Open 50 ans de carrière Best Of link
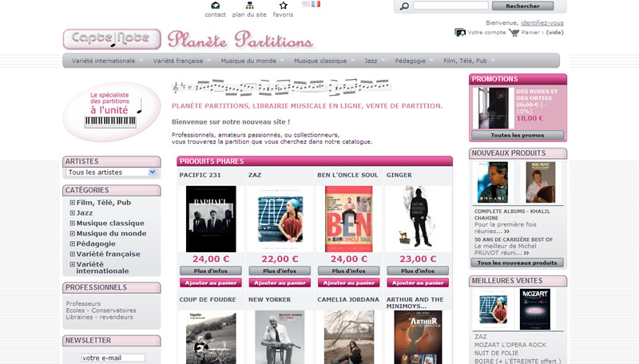The image size is (639, 364). click(514, 239)
